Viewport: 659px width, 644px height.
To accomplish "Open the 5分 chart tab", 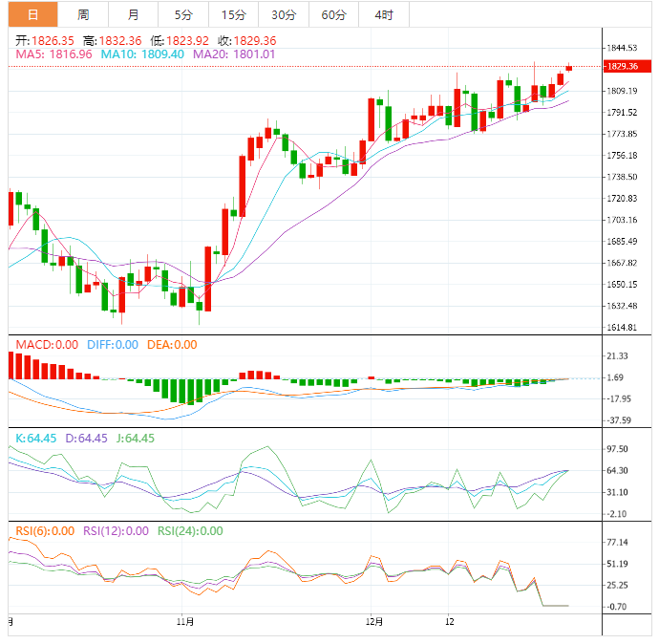I will [x=183, y=14].
